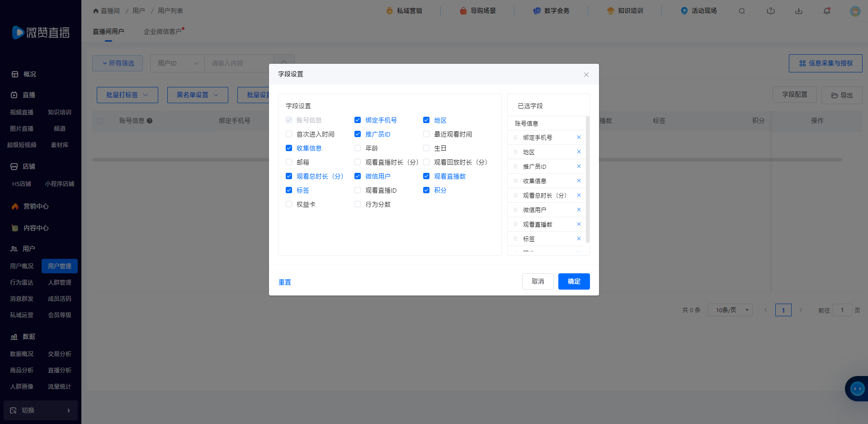Check the 观看回放时长 checkbox

(426, 162)
